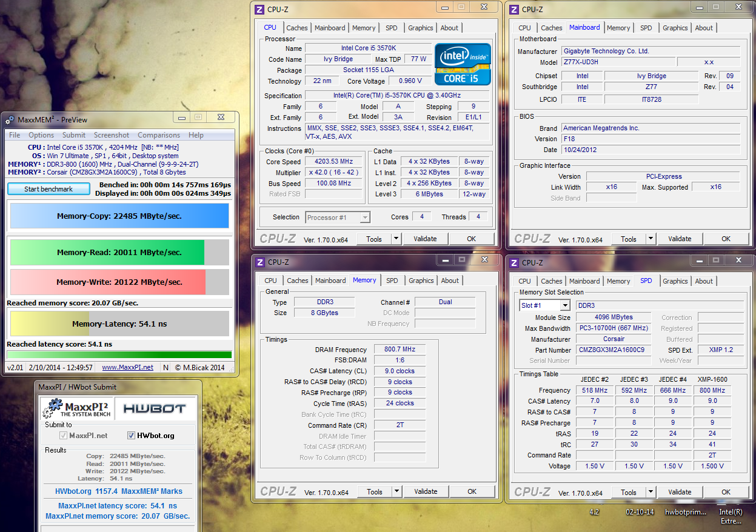Click the XMP-1600 column header in Timings Table

712,379
